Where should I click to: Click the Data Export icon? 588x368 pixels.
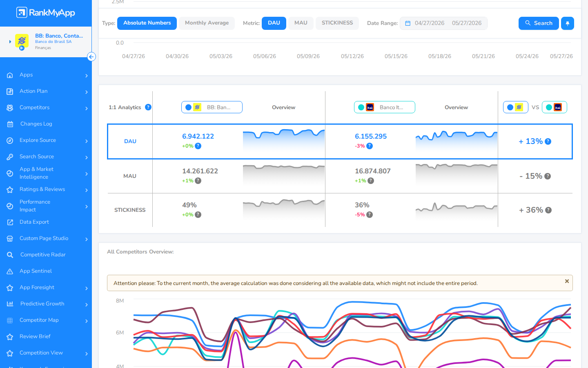tap(10, 222)
